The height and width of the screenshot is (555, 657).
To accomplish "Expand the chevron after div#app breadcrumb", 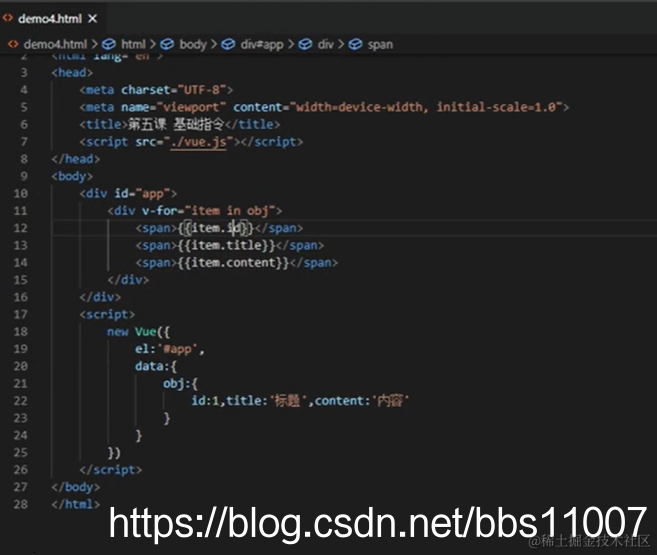I will [291, 44].
